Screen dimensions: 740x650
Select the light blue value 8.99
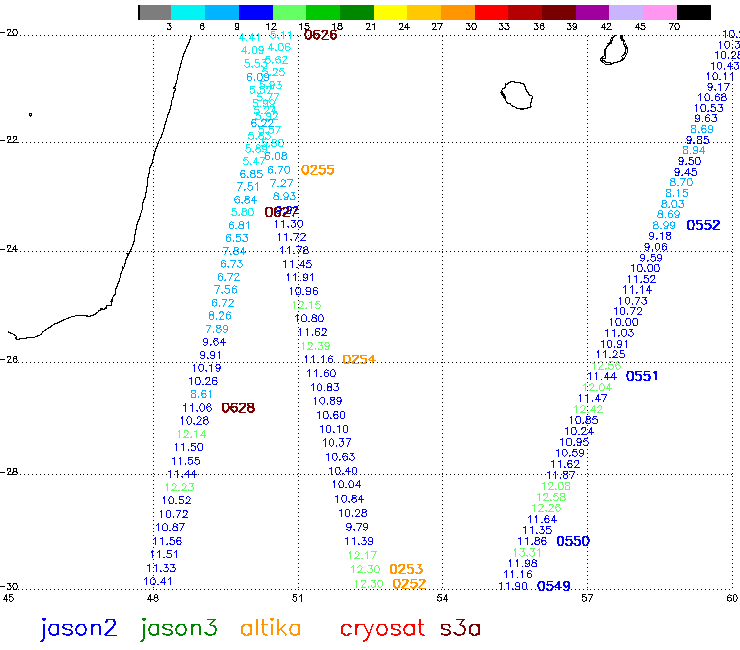664,226
